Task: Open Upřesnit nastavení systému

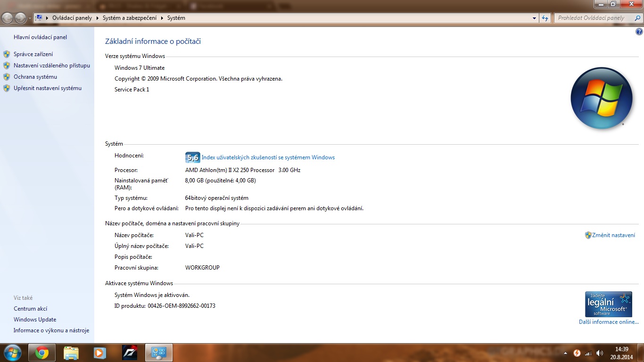Action: (x=48, y=88)
